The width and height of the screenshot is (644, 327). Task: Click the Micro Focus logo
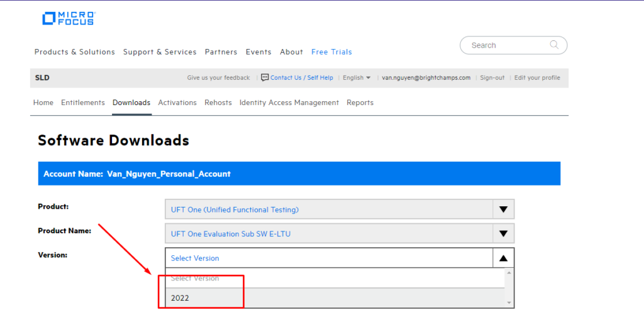tap(69, 18)
